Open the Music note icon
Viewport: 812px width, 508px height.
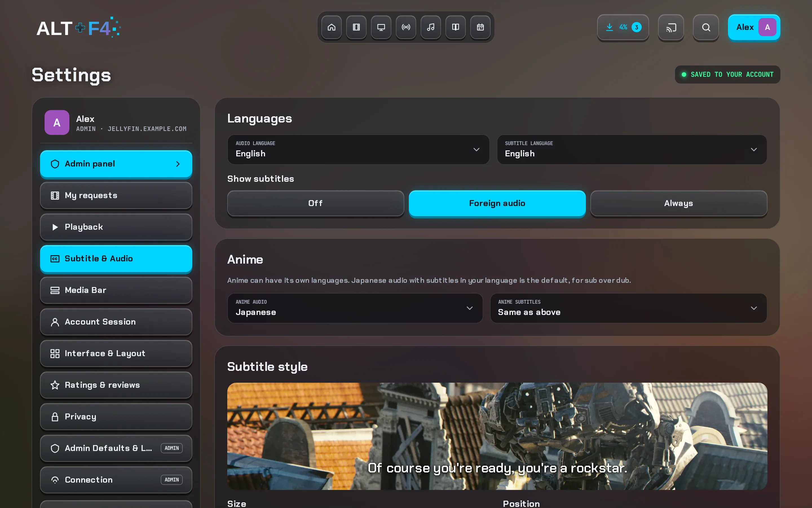tap(431, 27)
